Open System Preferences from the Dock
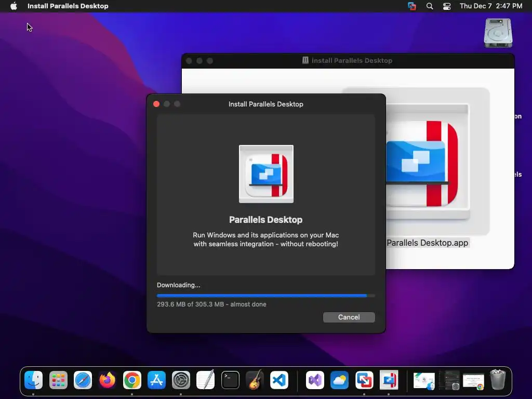 pyautogui.click(x=181, y=380)
